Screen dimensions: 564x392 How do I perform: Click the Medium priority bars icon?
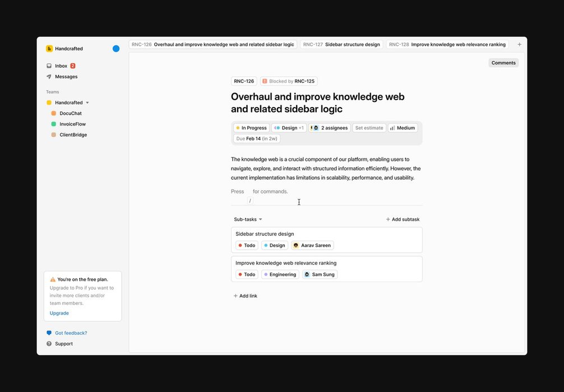[392, 128]
